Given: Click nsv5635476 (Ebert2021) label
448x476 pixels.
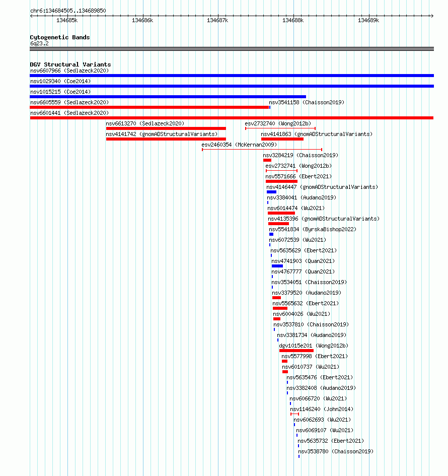Looking at the screenshot, I should pyautogui.click(x=320, y=377).
